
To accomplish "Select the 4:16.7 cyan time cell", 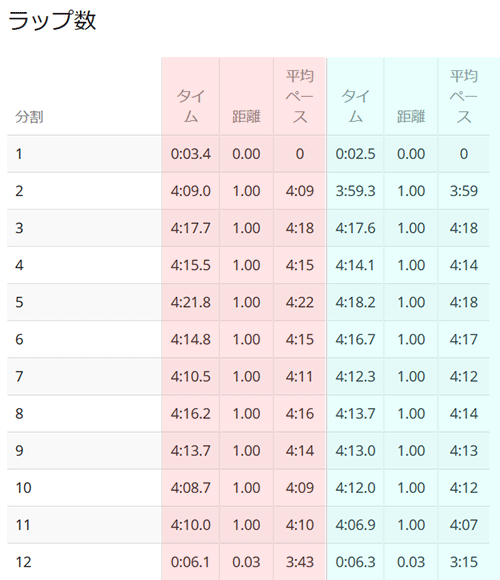I will coord(355,340).
